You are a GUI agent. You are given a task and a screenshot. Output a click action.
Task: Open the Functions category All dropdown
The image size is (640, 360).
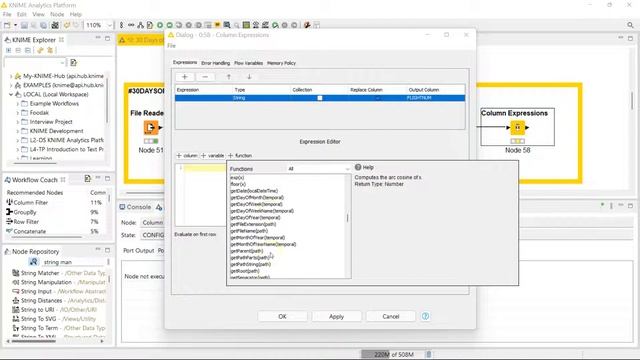[319, 169]
